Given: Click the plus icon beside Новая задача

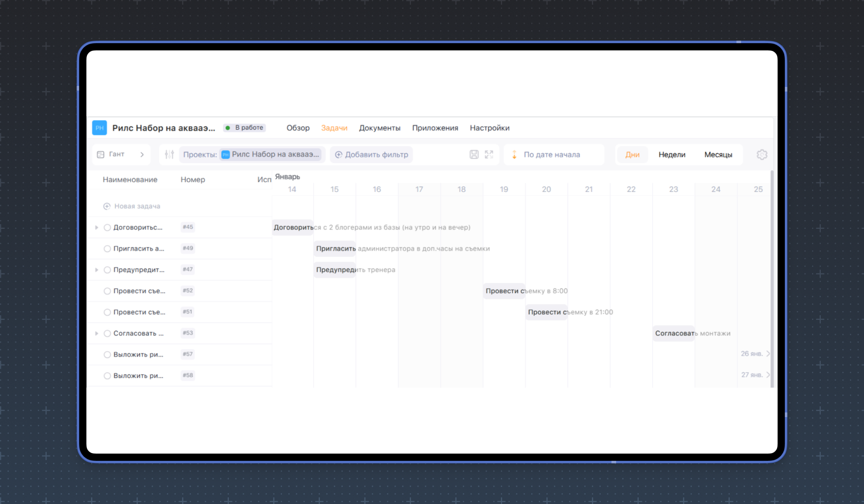Looking at the screenshot, I should pyautogui.click(x=107, y=206).
